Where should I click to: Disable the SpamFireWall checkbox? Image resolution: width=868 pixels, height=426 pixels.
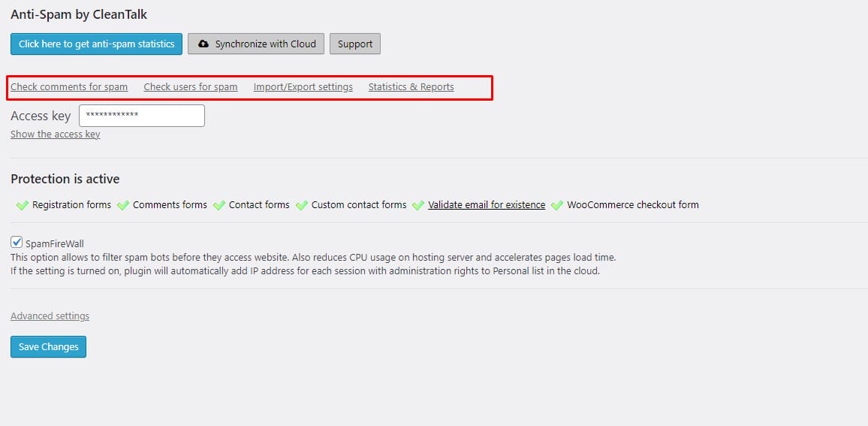[17, 243]
